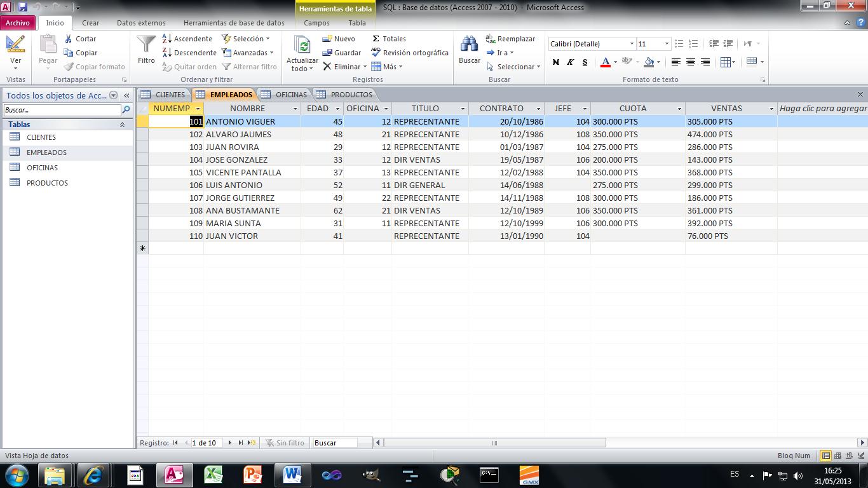The width and height of the screenshot is (868, 488).
Task: Switch to the Datos externos tab
Action: point(141,23)
